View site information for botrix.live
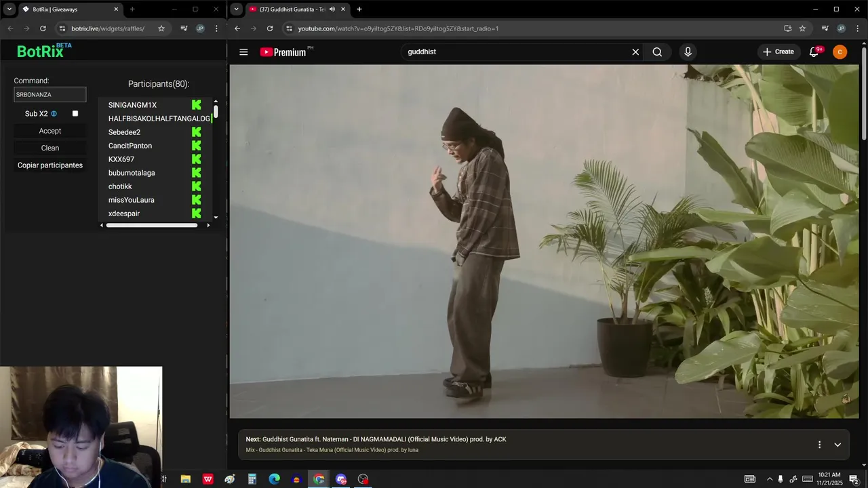 tap(62, 28)
